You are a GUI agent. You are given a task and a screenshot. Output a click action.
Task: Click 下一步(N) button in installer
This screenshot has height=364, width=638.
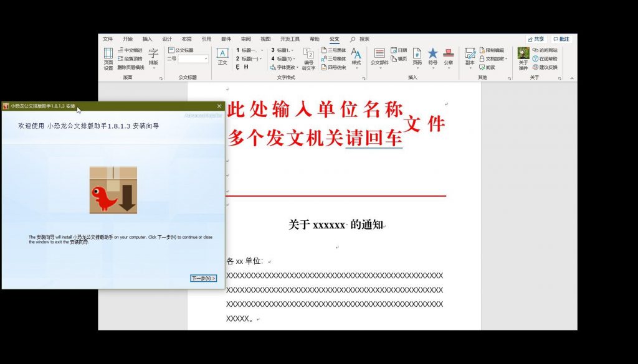(x=204, y=278)
